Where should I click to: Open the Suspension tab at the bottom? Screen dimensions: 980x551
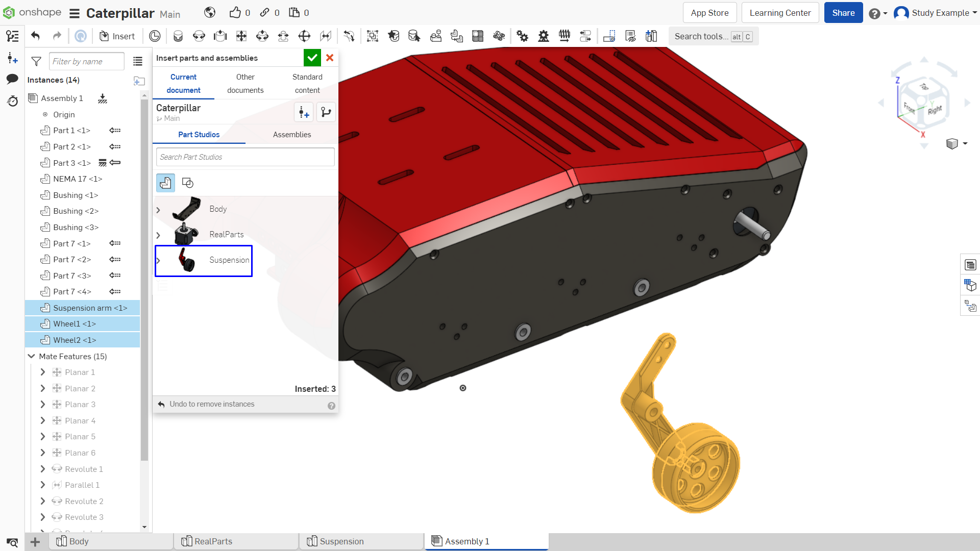[x=362, y=541]
